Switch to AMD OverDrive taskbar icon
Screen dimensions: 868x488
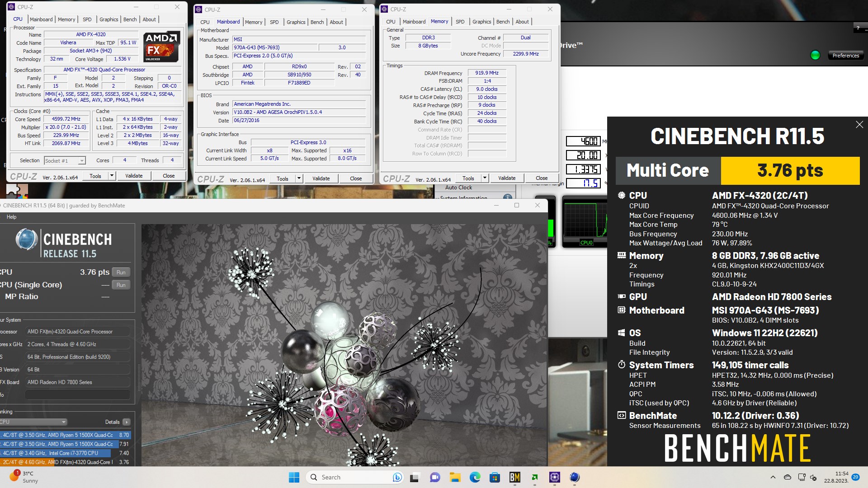click(x=535, y=477)
